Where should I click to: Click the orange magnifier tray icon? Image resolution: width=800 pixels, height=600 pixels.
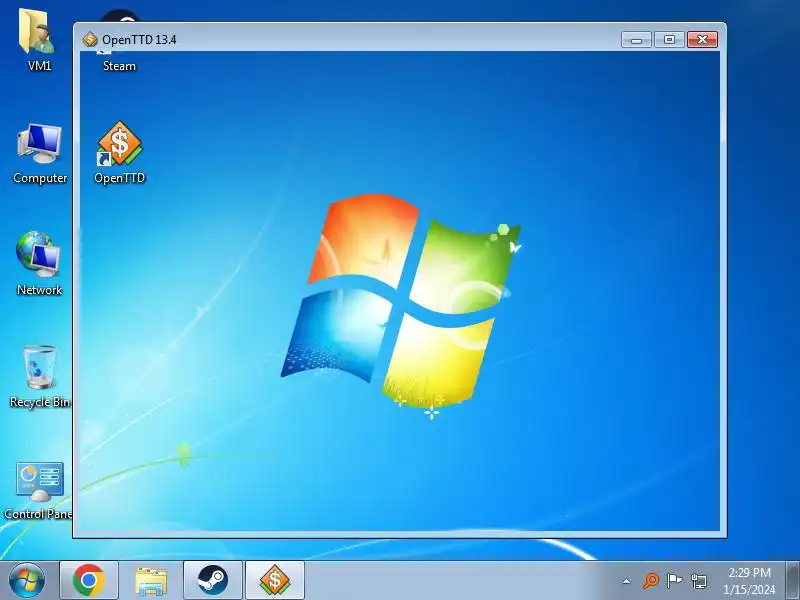(x=651, y=581)
